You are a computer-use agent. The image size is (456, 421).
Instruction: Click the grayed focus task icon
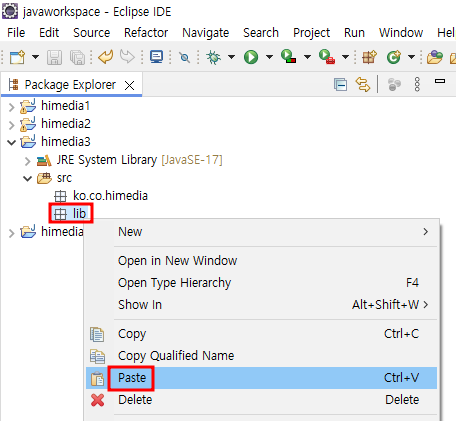[x=394, y=85]
